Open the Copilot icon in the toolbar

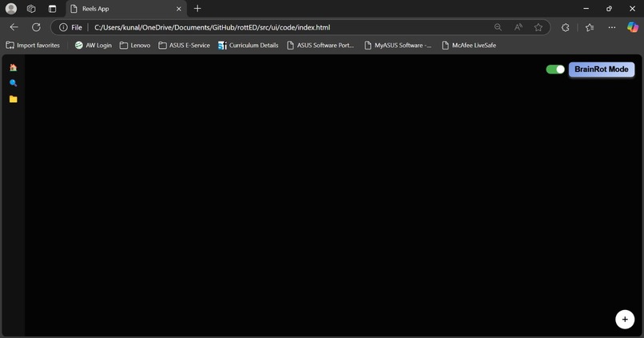(633, 27)
